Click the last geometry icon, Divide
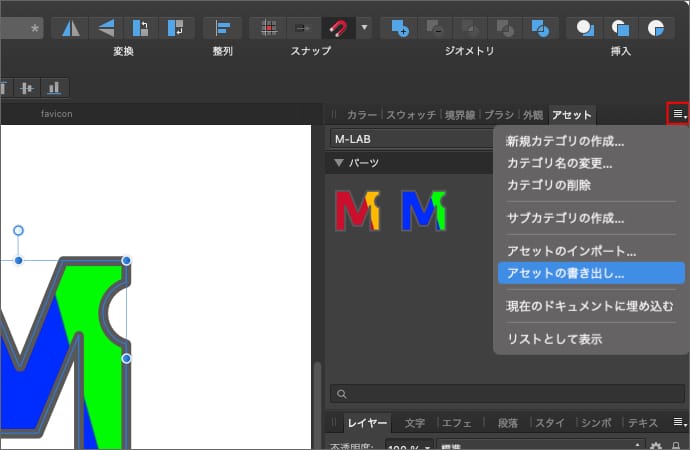The height and width of the screenshot is (450, 690). point(541,27)
